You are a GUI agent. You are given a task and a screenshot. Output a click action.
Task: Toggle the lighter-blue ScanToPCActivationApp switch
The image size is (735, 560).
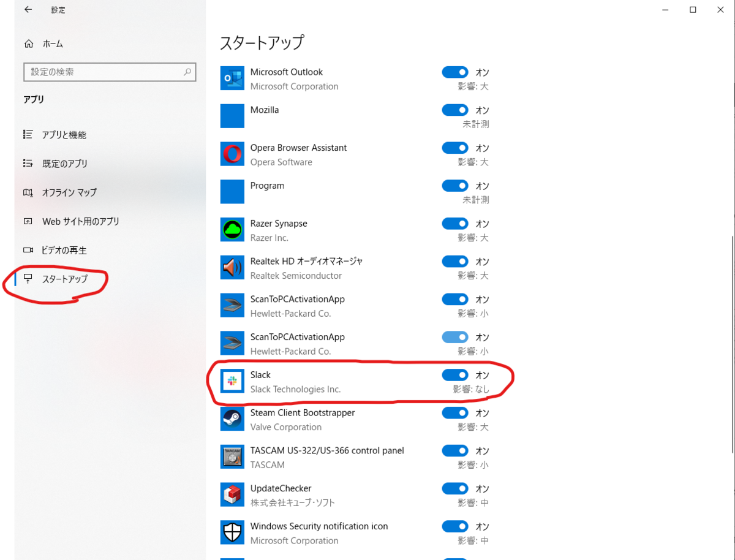click(455, 337)
